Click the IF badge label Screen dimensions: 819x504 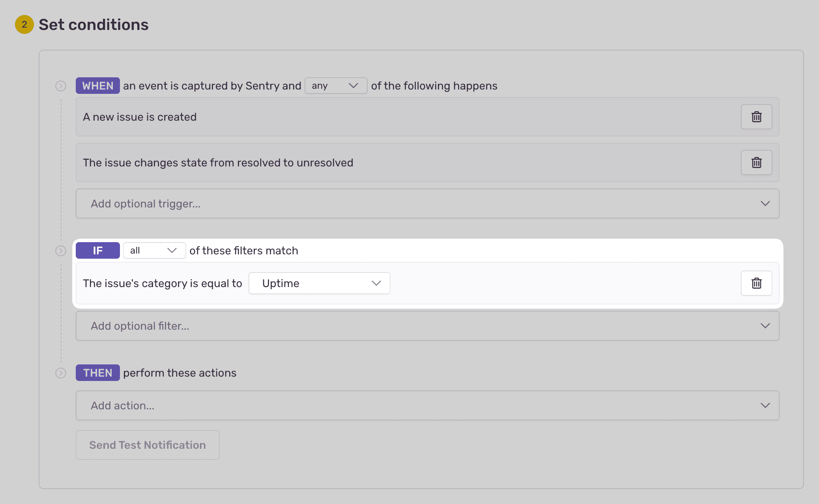tap(97, 250)
